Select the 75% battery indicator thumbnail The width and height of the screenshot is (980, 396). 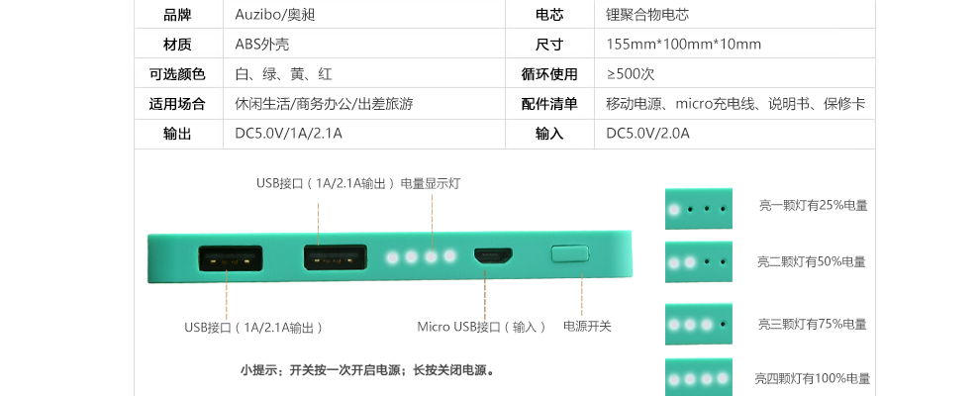point(698,324)
